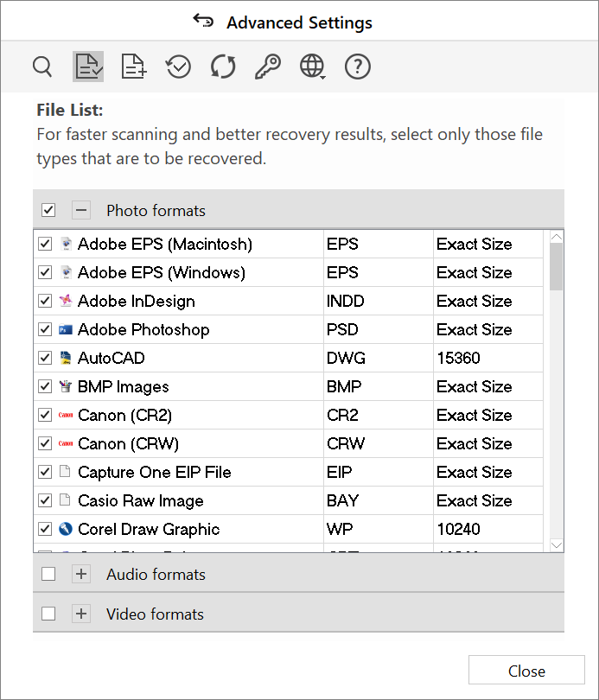The image size is (599, 700).
Task: Click the circular arrows update icon
Action: (x=223, y=67)
